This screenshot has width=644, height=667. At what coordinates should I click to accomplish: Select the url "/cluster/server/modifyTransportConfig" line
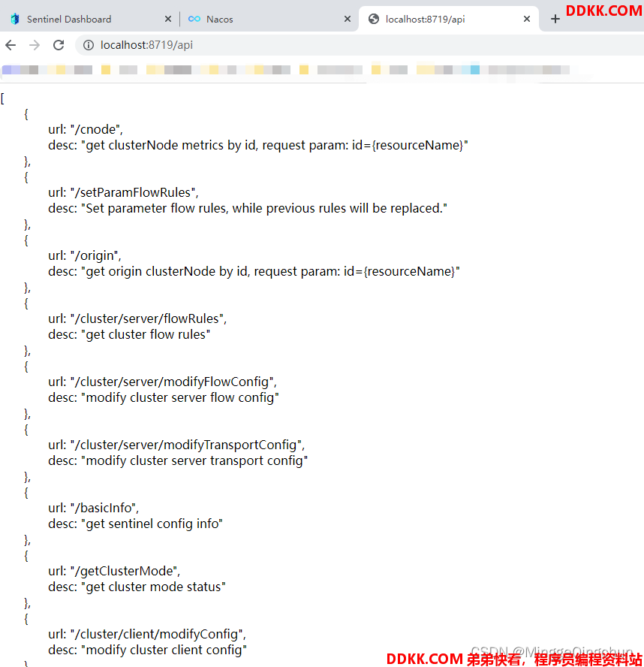[176, 445]
